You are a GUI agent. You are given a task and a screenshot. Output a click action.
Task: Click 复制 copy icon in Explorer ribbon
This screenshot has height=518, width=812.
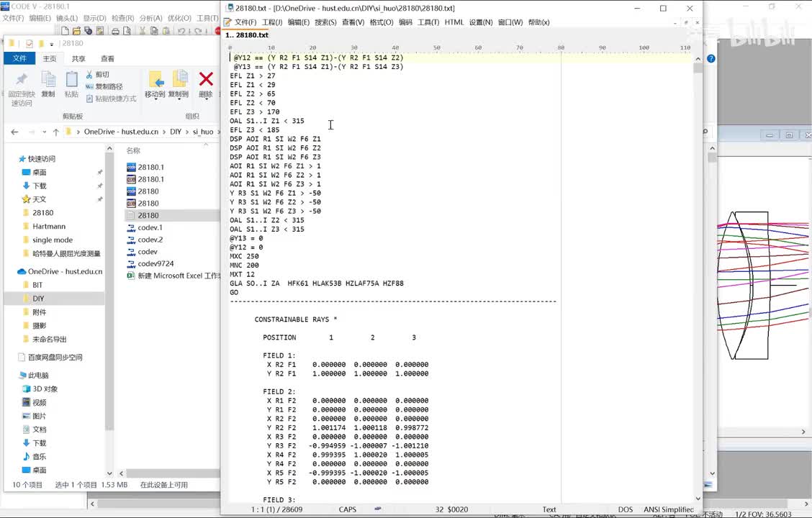coord(48,80)
